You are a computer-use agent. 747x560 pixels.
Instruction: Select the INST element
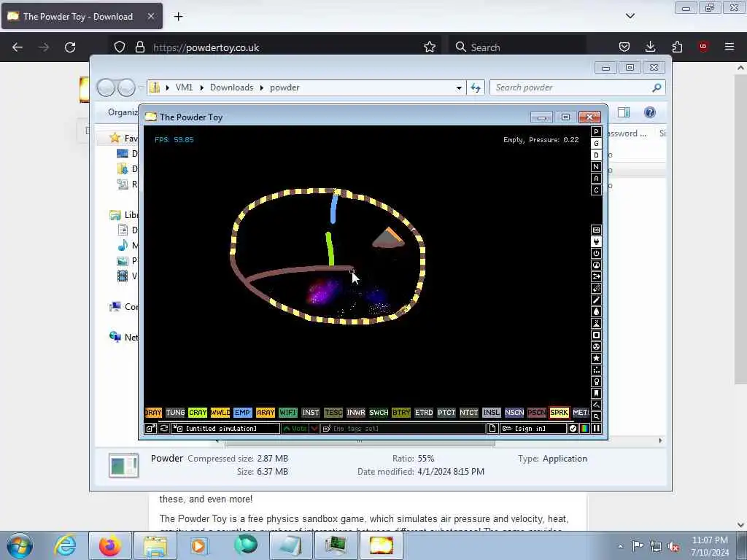[x=311, y=413]
